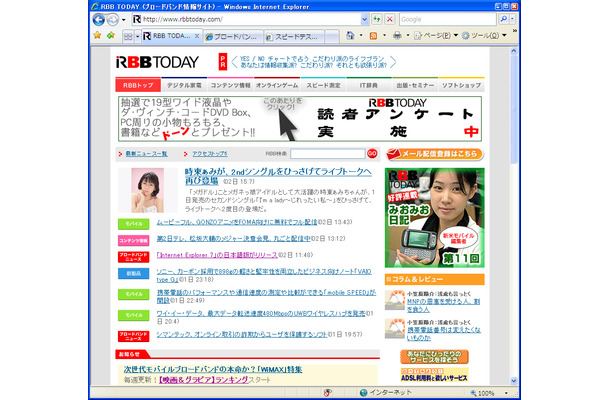Click the Add to Favorites star-plus icon

coord(111,36)
